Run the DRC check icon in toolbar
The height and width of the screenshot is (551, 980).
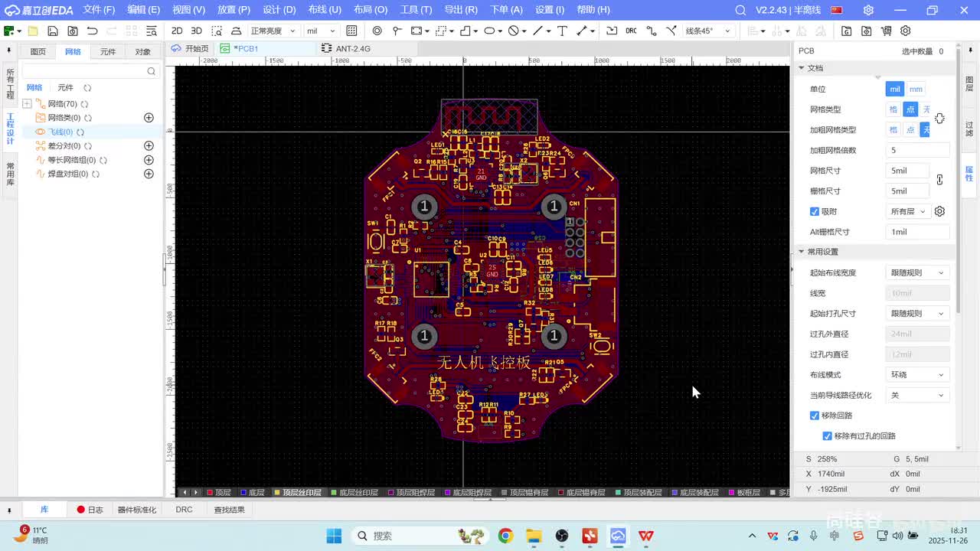click(x=631, y=31)
